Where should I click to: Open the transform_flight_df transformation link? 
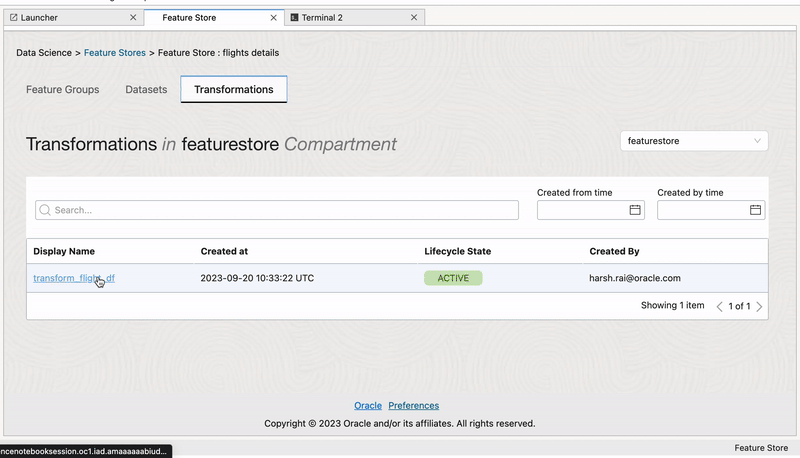(74, 278)
